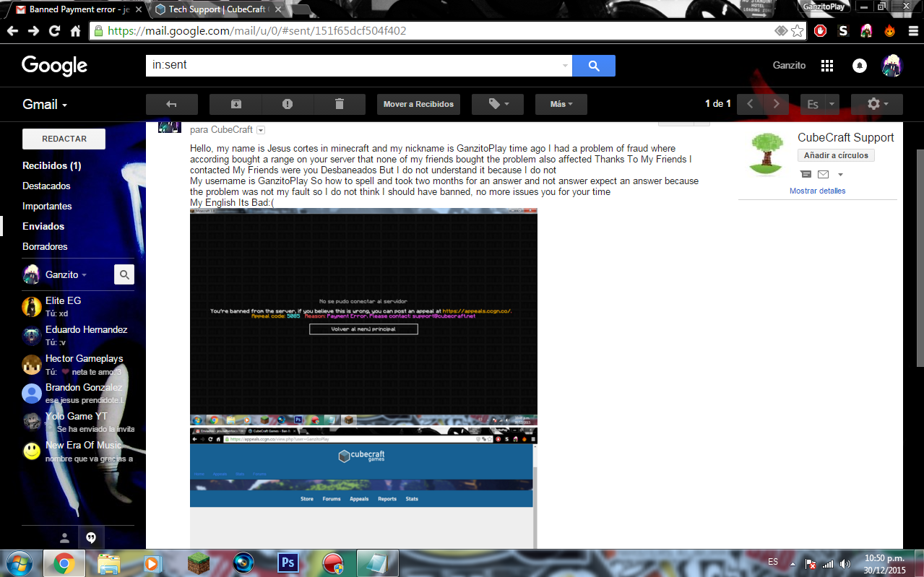Click the volume icon in tray
The image size is (924, 577).
click(x=845, y=563)
